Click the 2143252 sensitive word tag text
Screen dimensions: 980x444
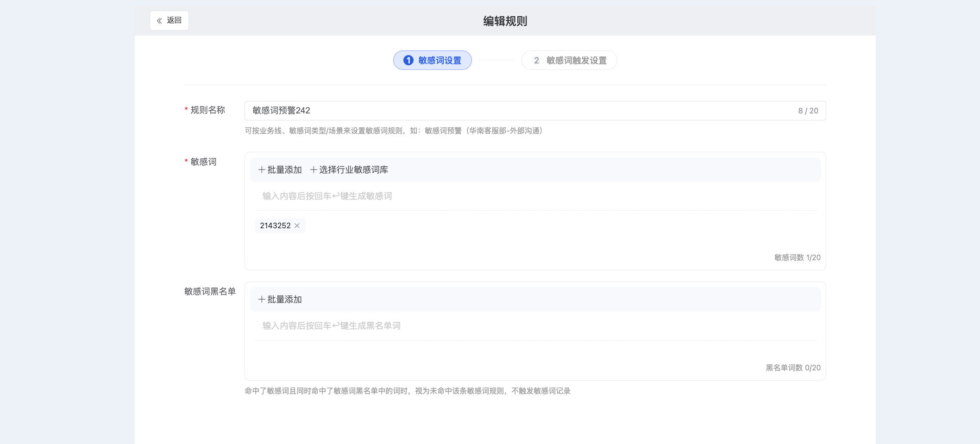point(275,225)
